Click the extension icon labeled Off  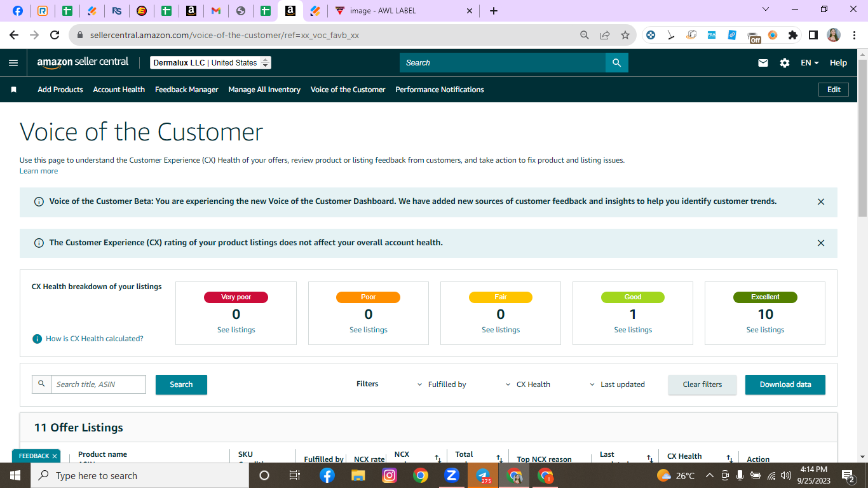(x=753, y=37)
